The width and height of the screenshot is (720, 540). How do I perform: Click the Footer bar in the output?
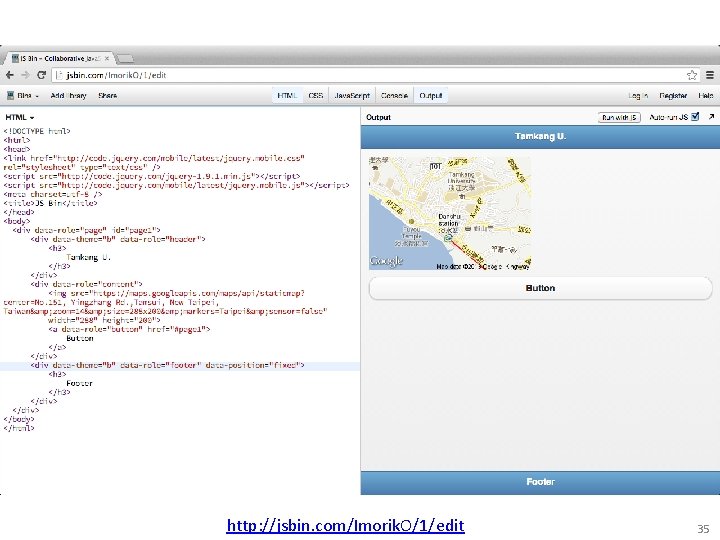pos(540,482)
